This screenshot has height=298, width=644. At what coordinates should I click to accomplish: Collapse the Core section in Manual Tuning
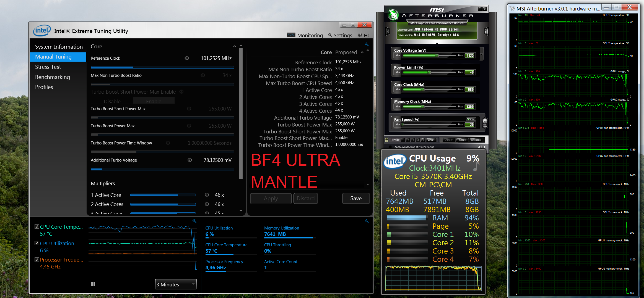[x=235, y=46]
